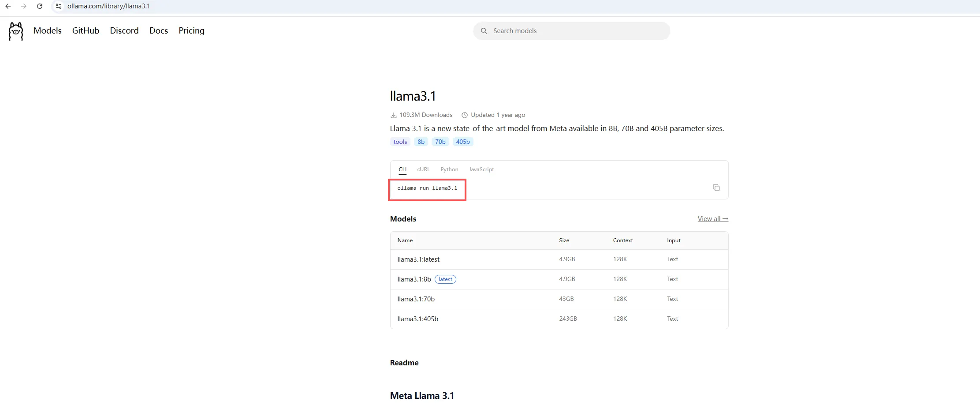This screenshot has width=980, height=413.
Task: Open llama3.1:405b model row
Action: pos(559,319)
